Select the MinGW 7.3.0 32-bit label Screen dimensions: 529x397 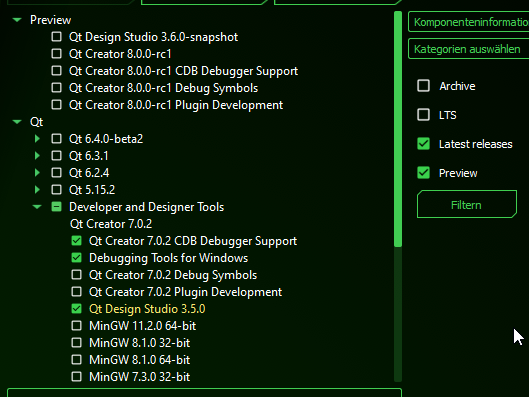[139, 377]
